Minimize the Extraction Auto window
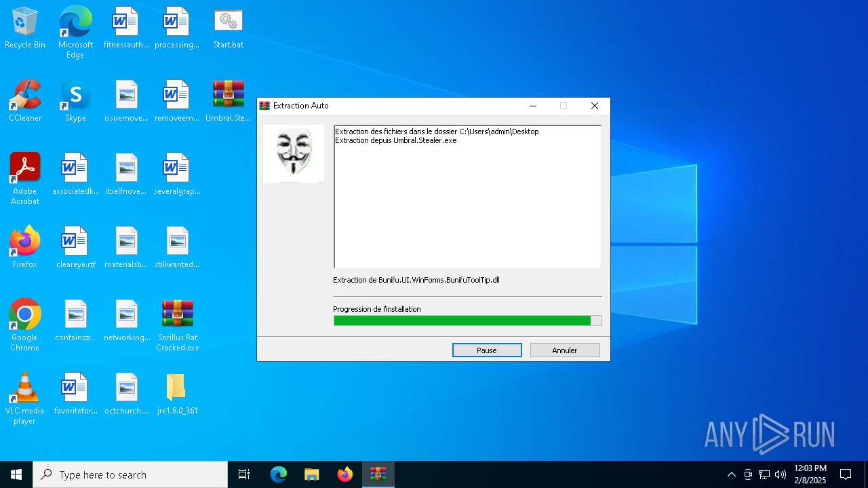Screen dimensions: 868x488 [533, 106]
